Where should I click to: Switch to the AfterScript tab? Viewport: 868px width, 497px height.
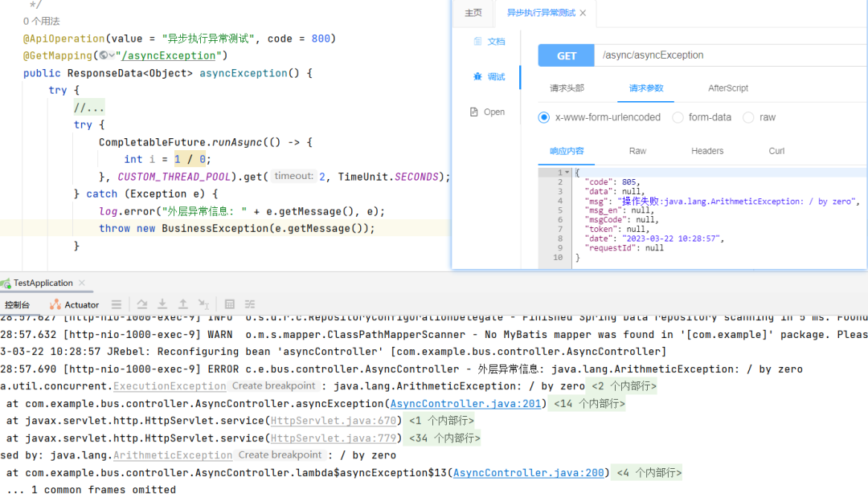[728, 88]
